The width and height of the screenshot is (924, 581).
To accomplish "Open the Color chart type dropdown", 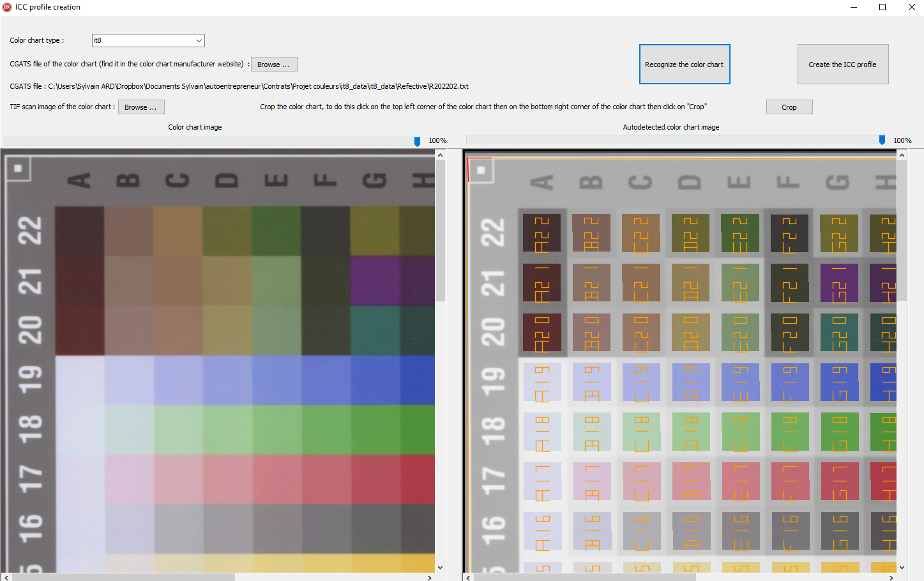I will coord(148,40).
